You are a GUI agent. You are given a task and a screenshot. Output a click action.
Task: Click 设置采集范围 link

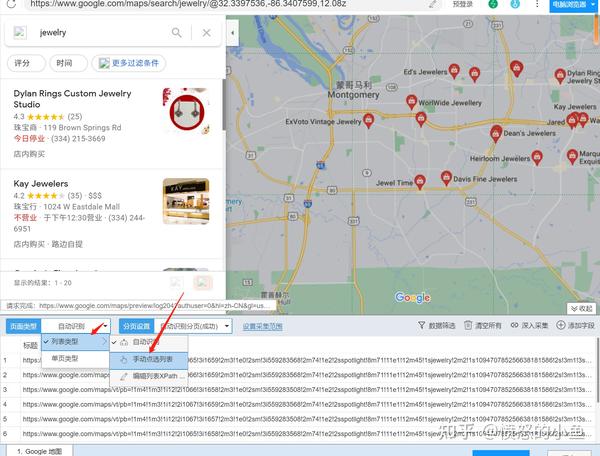coord(262,326)
